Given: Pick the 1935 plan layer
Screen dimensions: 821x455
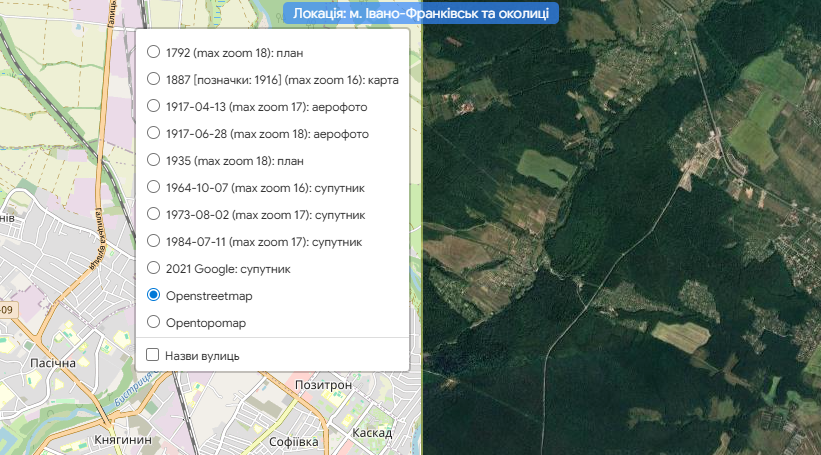Looking at the screenshot, I should click(x=153, y=160).
